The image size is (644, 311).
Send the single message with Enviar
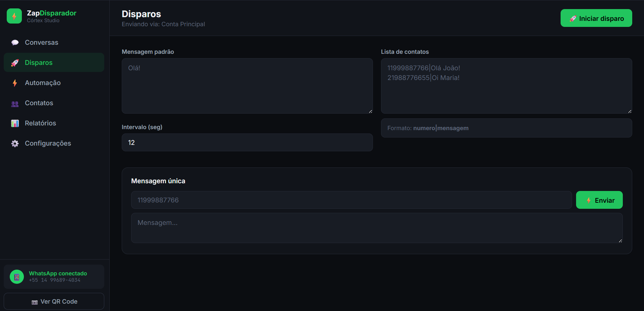click(599, 200)
